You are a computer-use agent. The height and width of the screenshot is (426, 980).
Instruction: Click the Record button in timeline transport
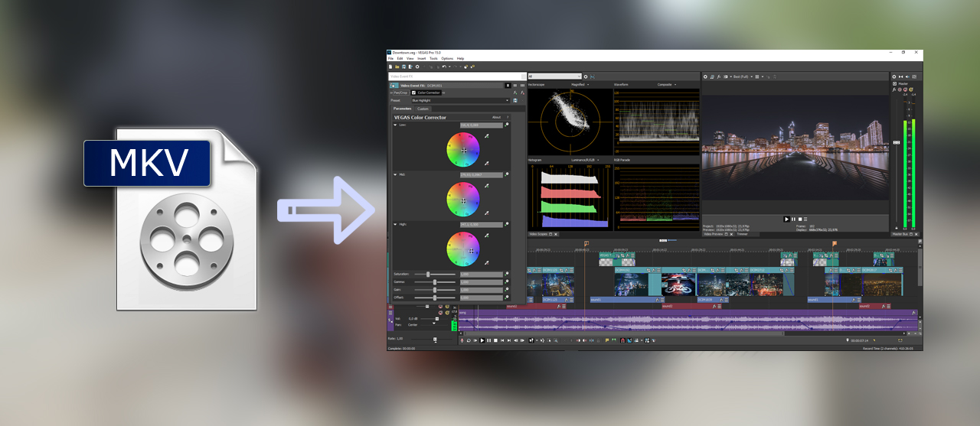point(462,340)
